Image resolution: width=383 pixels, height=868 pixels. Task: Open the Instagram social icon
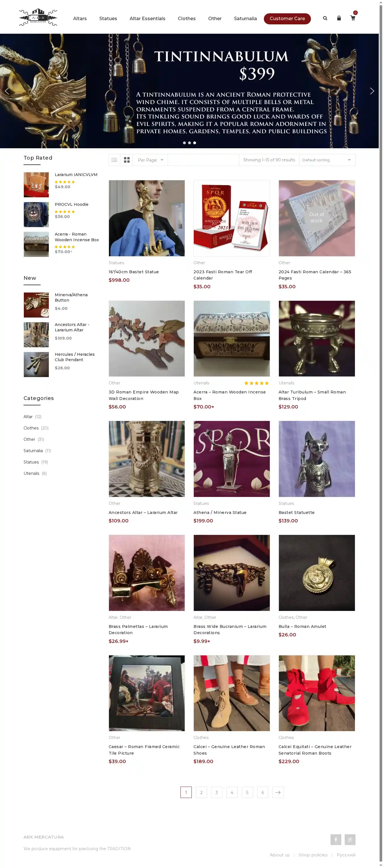pyautogui.click(x=350, y=839)
